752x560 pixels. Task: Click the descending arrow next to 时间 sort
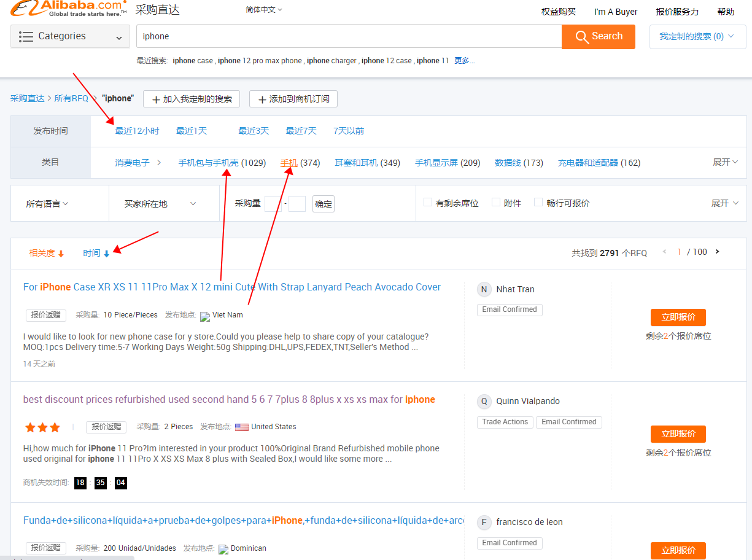click(107, 253)
